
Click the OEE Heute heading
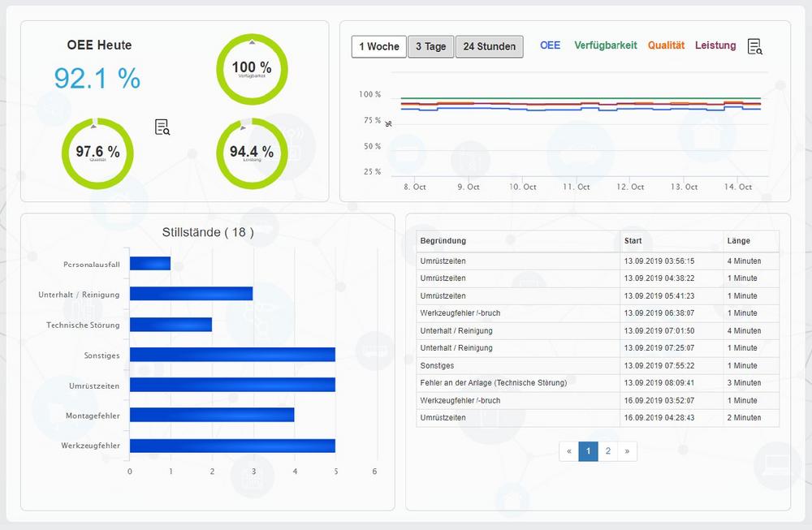click(x=99, y=45)
